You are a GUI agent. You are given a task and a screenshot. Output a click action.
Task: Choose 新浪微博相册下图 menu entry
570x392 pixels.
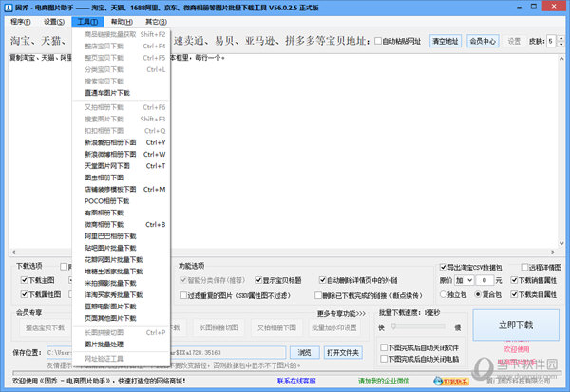tap(121, 154)
